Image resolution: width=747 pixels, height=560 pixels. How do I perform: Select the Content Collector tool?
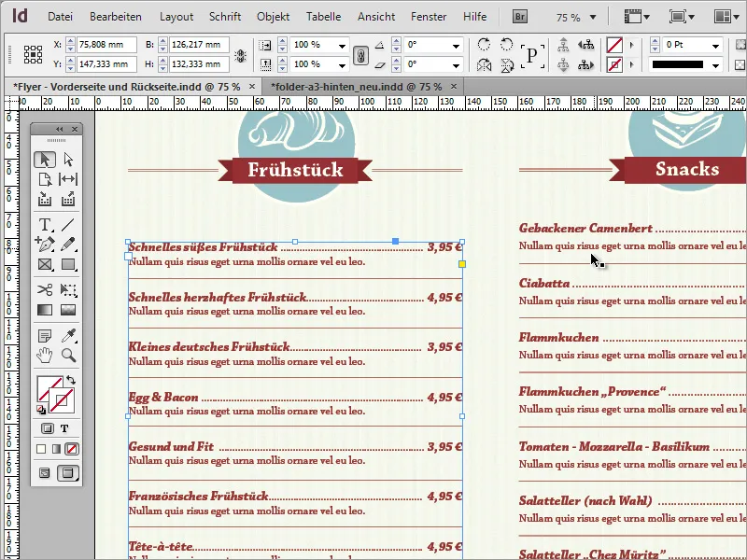coord(45,199)
